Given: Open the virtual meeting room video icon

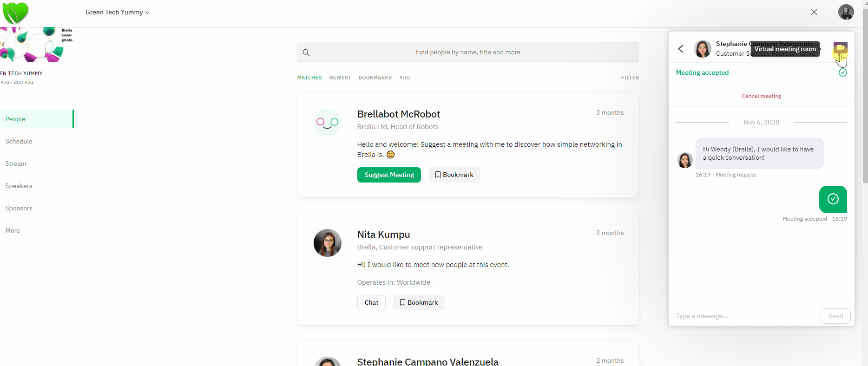Looking at the screenshot, I should (x=840, y=49).
